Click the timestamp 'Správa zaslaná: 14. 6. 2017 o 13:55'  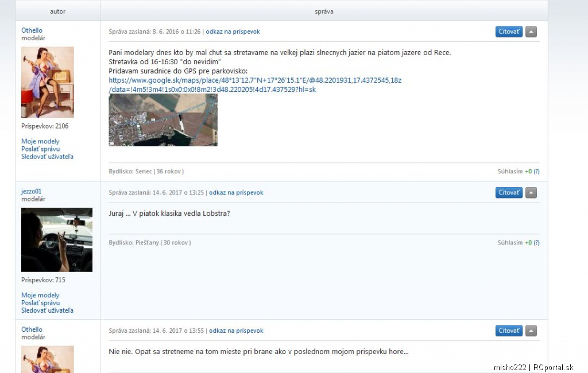156,331
